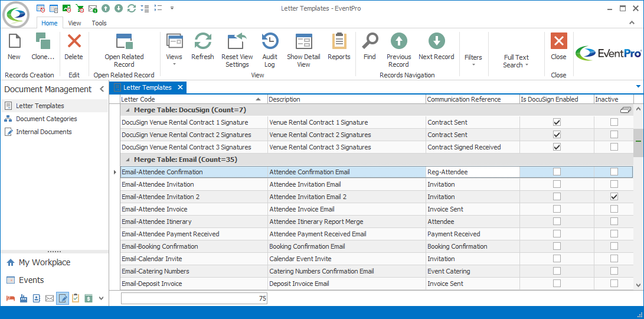Delete the selected record
Viewport: 644px width, 319px height.
pos(74,47)
